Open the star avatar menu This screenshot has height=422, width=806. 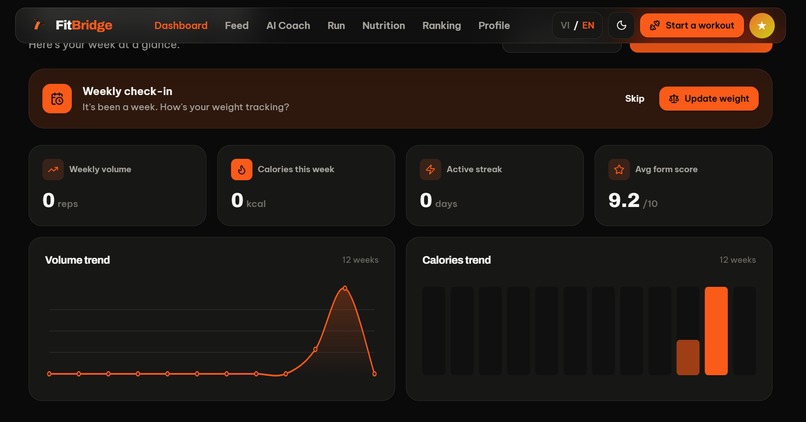tap(762, 25)
